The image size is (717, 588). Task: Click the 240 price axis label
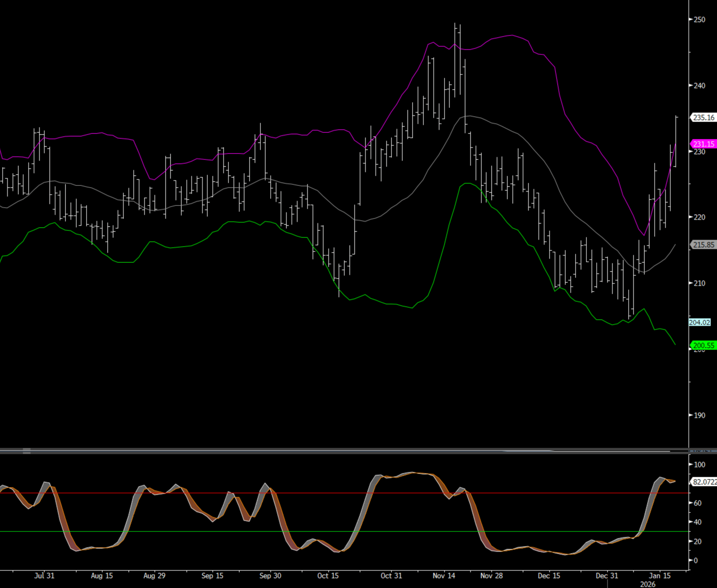[699, 85]
